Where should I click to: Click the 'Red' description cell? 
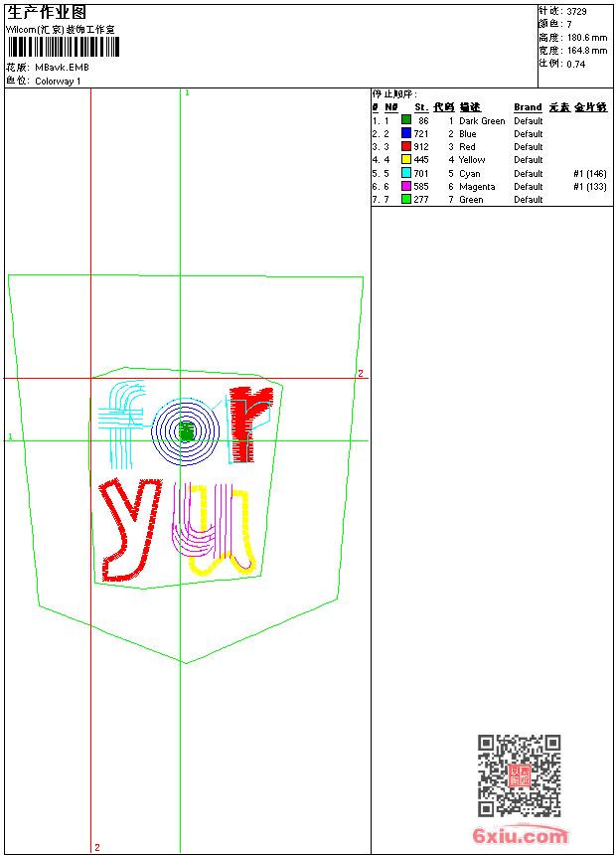click(467, 147)
